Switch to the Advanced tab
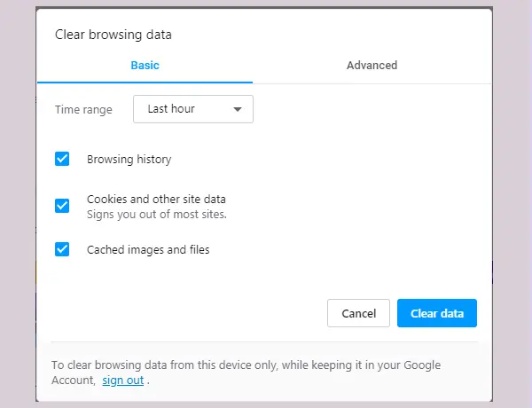532x408 pixels. (x=372, y=65)
